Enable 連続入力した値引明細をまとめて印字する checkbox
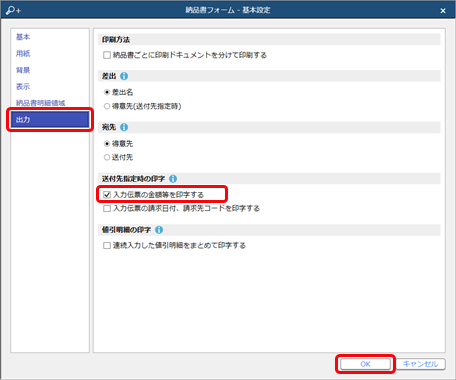Image resolution: width=456 pixels, height=380 pixels. coord(107,246)
